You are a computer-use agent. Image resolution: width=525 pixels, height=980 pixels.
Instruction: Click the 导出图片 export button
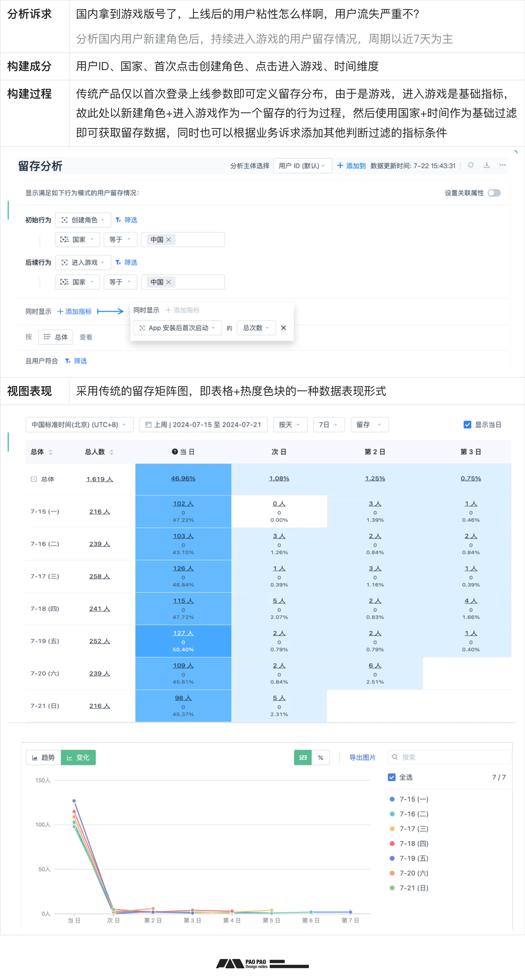362,757
